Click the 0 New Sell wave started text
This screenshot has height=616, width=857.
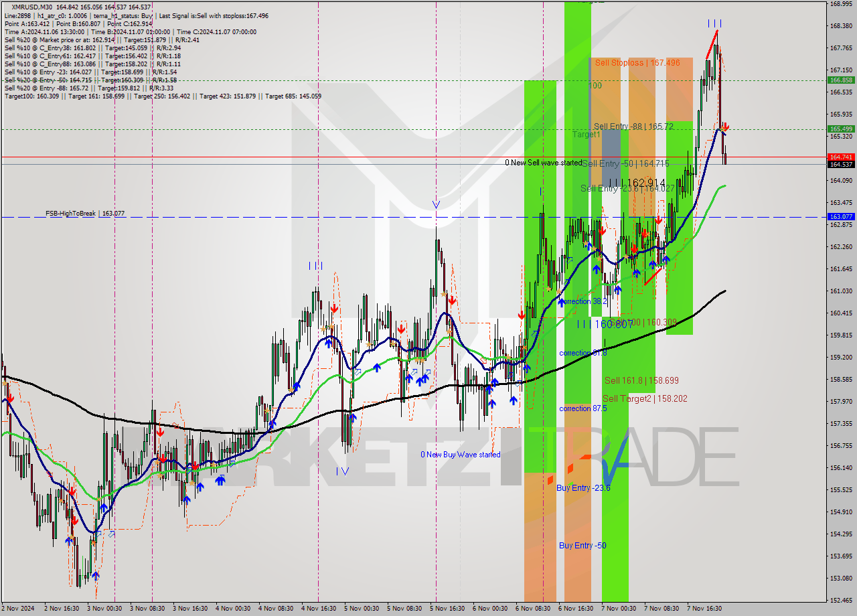544,163
